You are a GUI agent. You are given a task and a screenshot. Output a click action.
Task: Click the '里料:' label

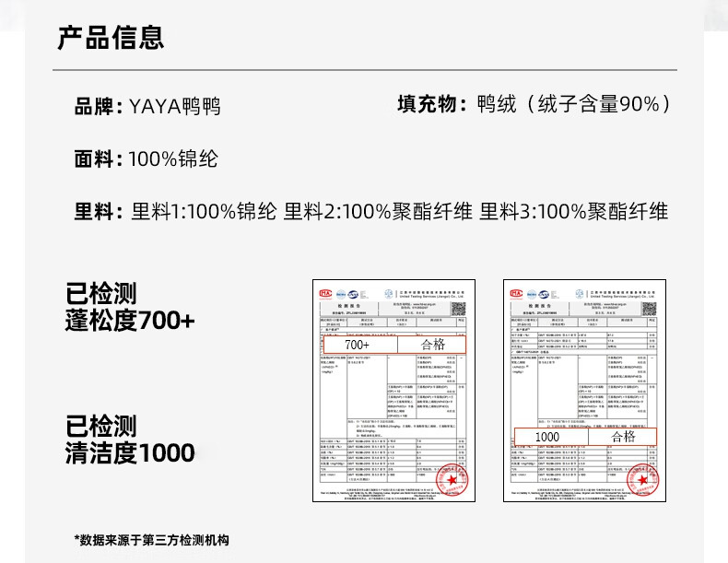[x=99, y=211]
